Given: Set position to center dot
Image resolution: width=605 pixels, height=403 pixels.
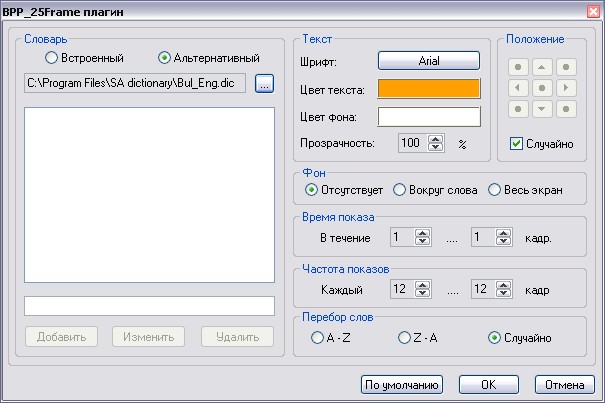Looking at the screenshot, I should click(x=542, y=88).
